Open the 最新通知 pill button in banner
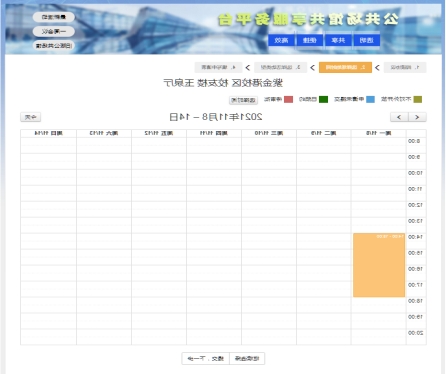The width and height of the screenshot is (446, 374). click(x=53, y=17)
